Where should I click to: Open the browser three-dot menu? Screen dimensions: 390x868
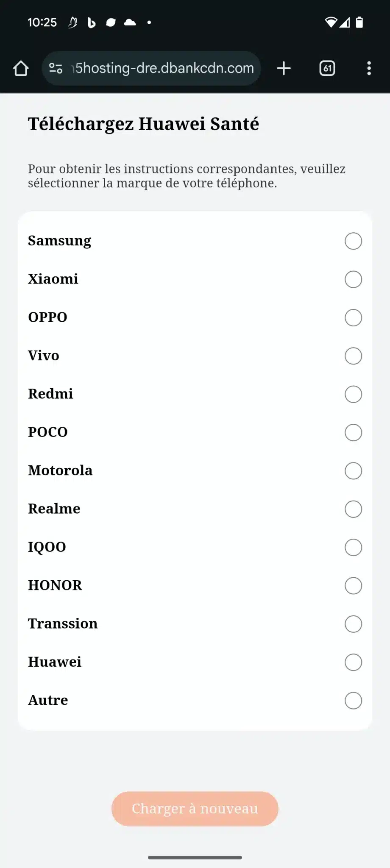tap(369, 68)
